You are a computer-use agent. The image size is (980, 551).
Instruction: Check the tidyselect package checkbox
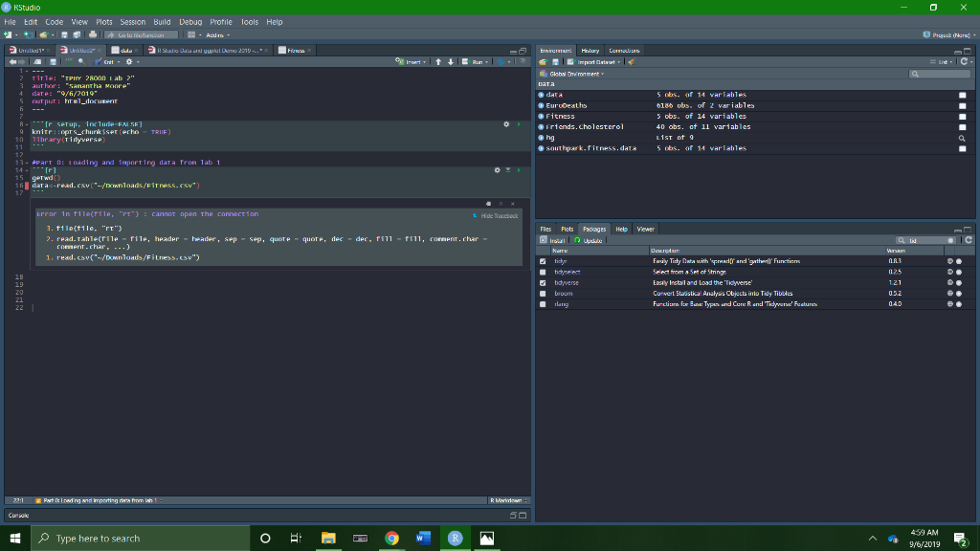click(x=543, y=273)
